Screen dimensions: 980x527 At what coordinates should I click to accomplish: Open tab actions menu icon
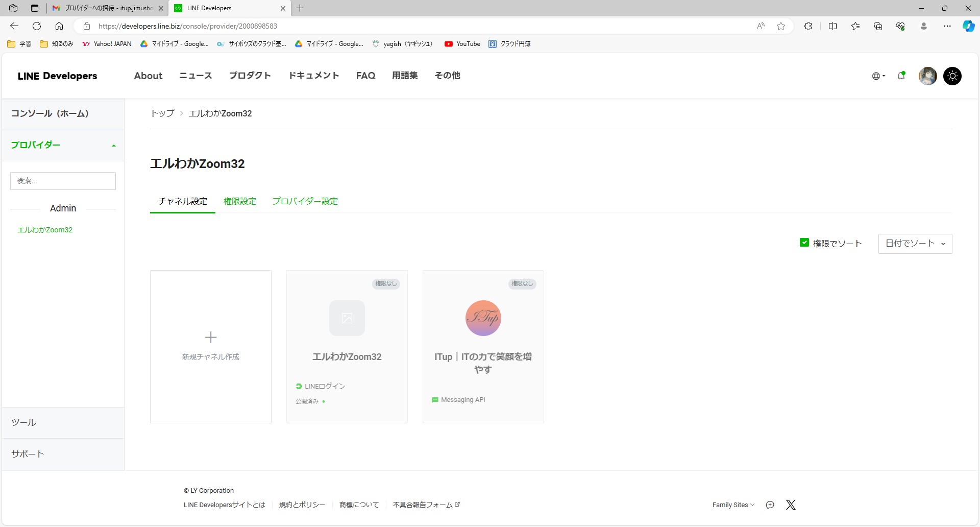click(35, 8)
